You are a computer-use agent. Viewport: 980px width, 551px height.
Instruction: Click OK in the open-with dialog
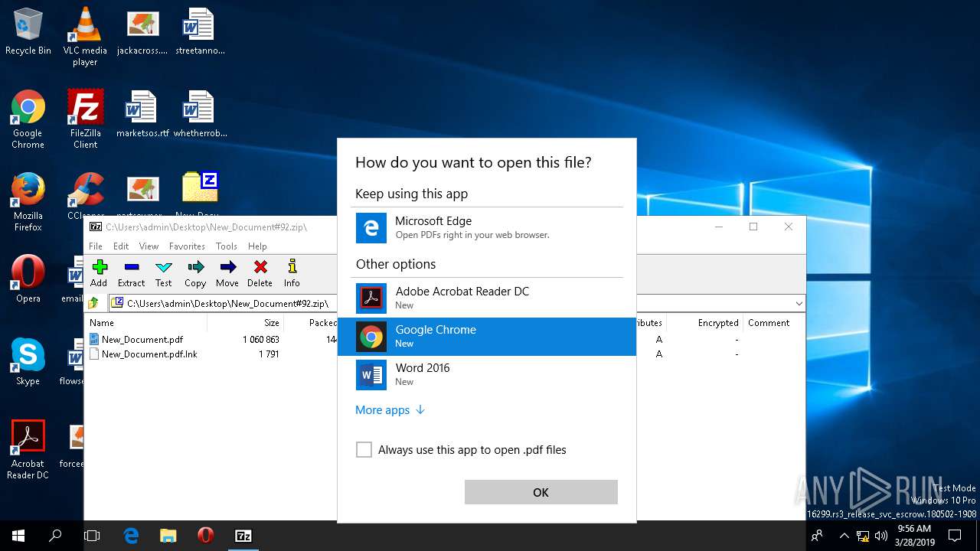click(x=541, y=492)
